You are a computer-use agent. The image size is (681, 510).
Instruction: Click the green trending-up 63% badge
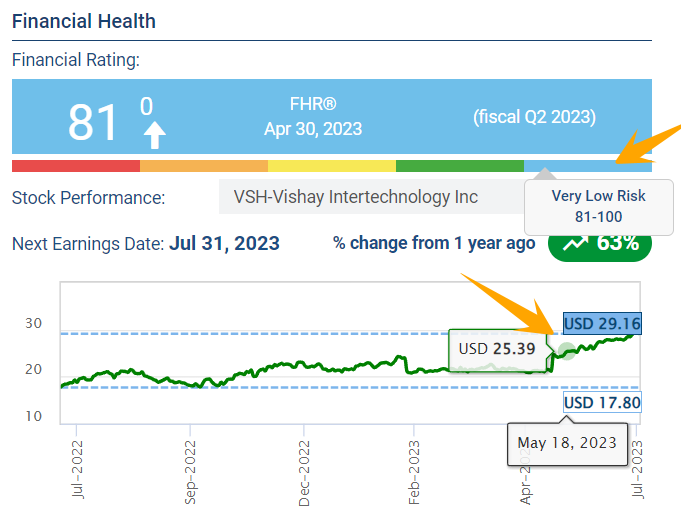[x=599, y=243]
